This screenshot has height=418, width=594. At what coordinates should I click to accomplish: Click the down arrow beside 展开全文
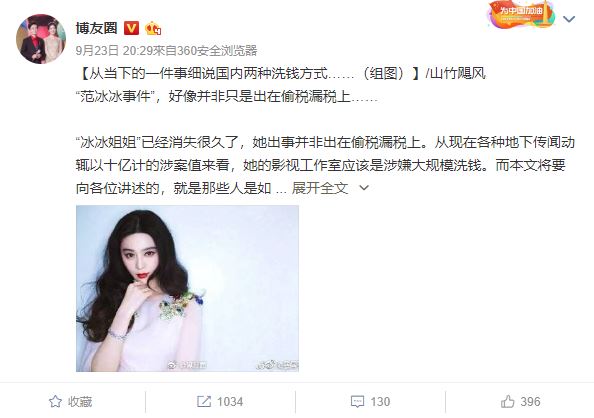click(x=364, y=188)
